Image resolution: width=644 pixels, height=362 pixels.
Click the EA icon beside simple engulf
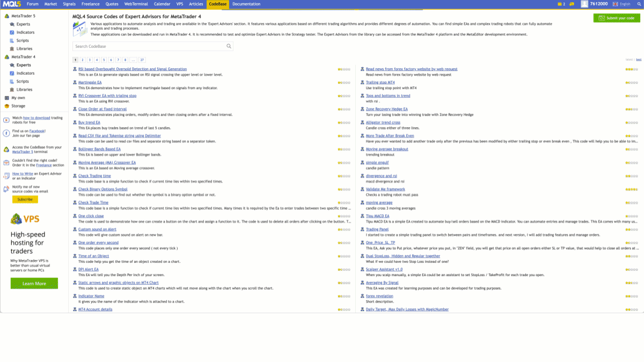coord(362,162)
